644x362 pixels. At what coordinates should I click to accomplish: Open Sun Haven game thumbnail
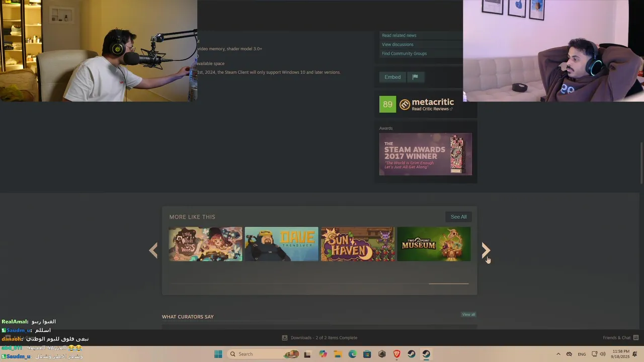tap(358, 244)
